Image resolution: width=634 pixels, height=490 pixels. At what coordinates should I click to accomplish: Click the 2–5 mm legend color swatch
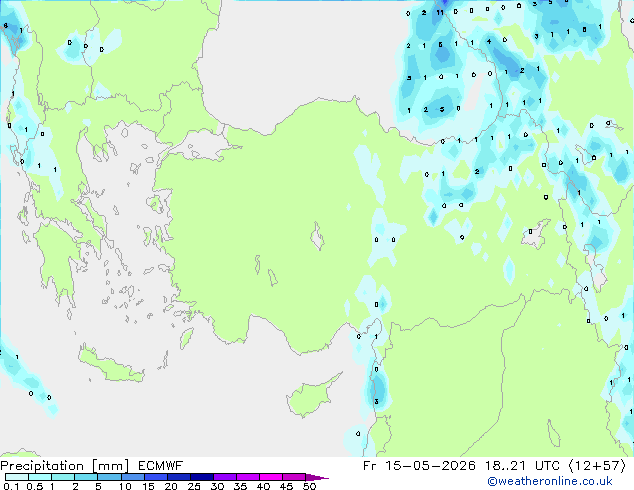tap(86, 477)
